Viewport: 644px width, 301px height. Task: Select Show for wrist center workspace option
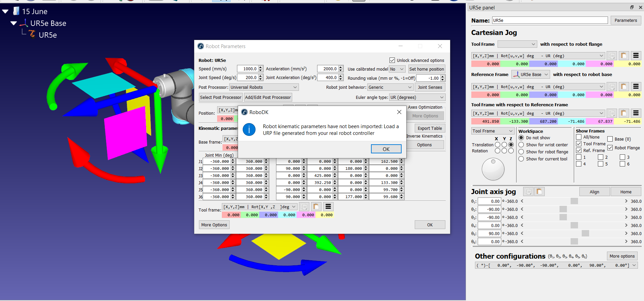pyautogui.click(x=521, y=145)
